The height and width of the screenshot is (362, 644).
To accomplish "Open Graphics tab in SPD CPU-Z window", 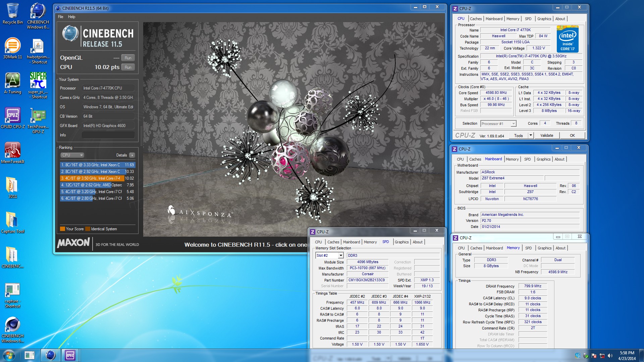I will point(401,242).
